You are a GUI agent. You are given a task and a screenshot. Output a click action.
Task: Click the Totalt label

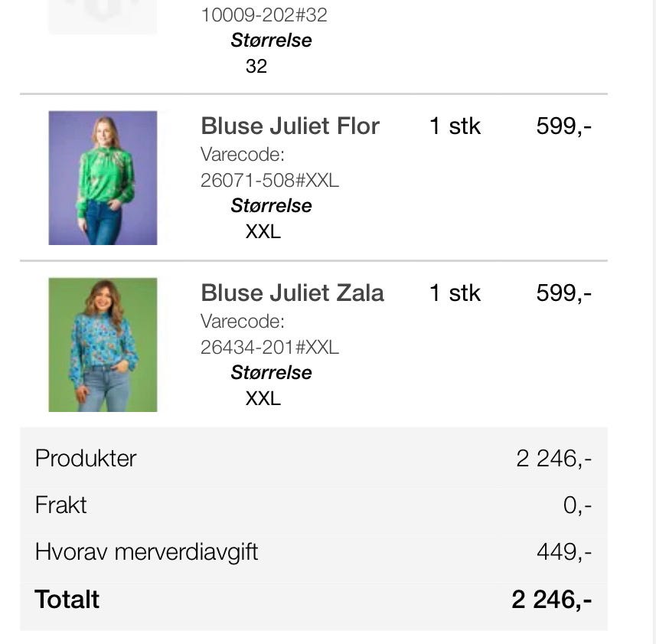tap(67, 600)
